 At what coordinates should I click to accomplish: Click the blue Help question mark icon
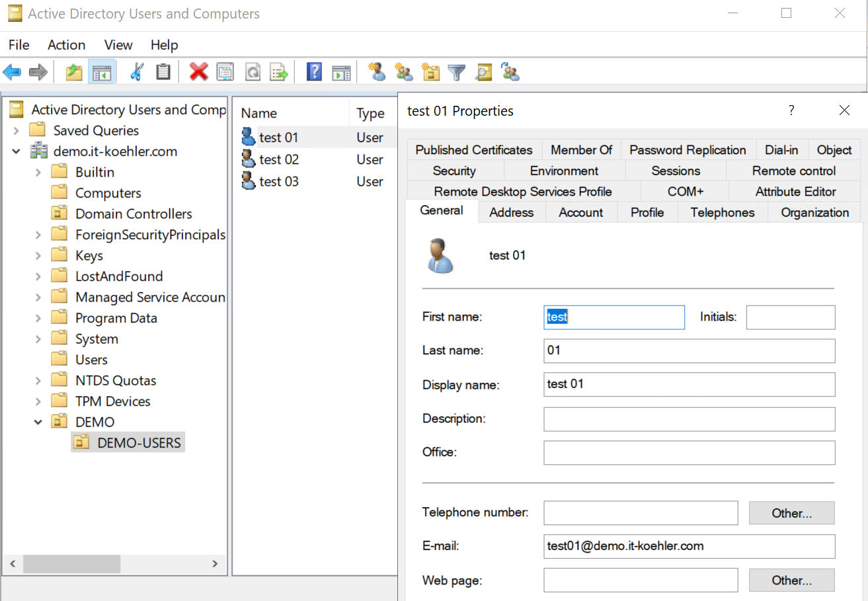[x=314, y=71]
